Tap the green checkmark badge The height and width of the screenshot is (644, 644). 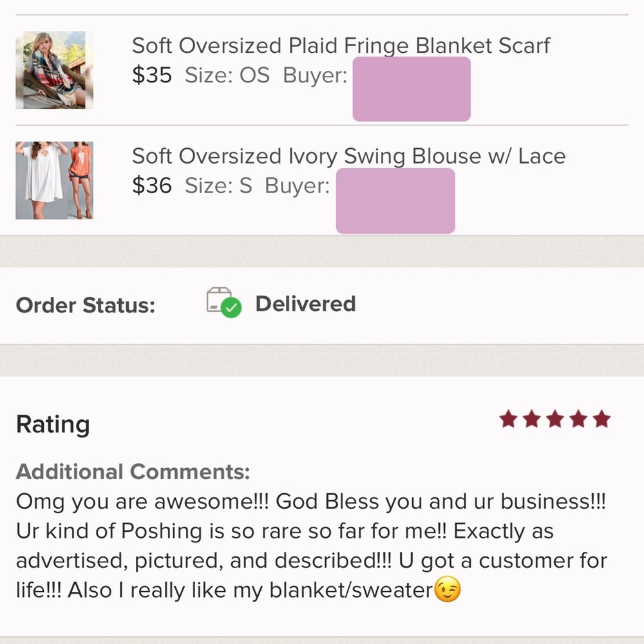tap(231, 308)
